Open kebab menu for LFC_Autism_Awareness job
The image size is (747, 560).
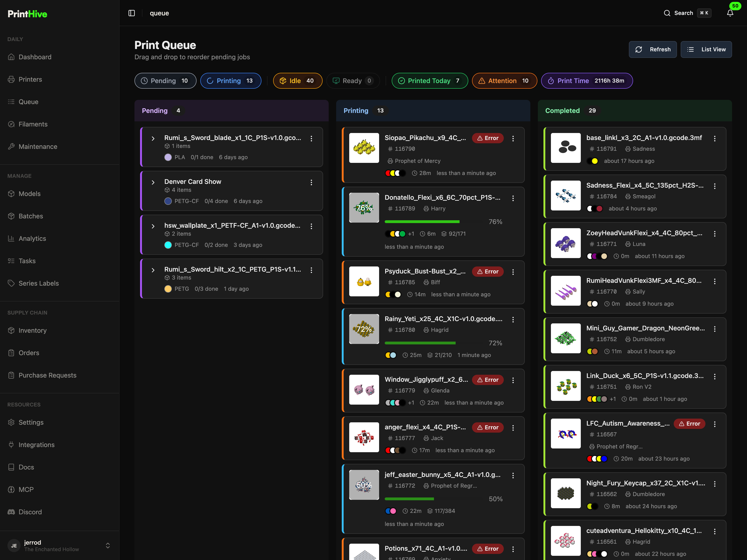click(715, 424)
